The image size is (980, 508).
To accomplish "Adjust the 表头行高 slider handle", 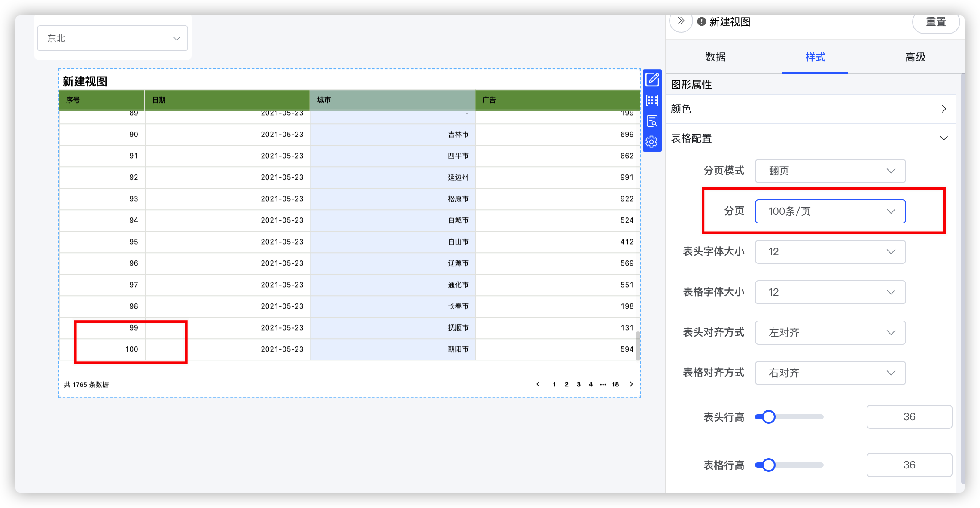I will point(769,417).
